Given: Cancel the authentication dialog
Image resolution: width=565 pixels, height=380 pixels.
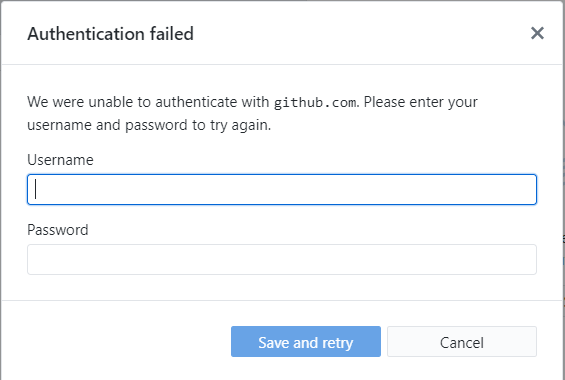Looking at the screenshot, I should [x=462, y=341].
